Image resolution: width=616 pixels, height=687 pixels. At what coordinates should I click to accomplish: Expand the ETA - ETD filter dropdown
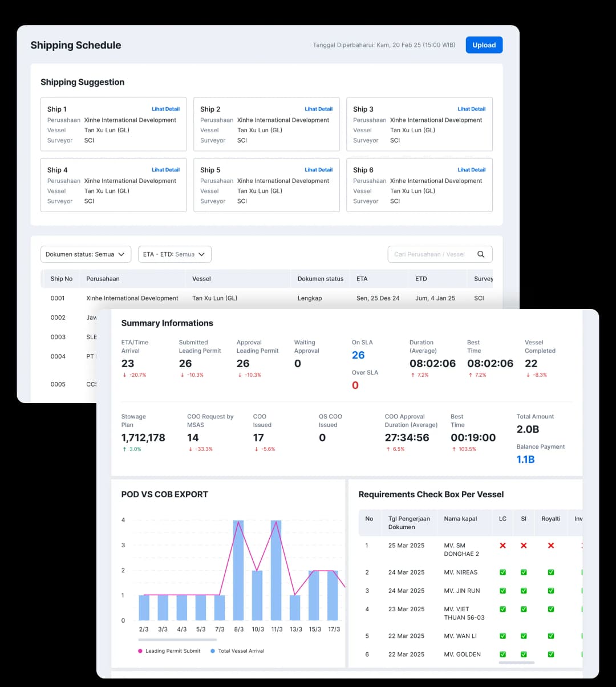(175, 254)
